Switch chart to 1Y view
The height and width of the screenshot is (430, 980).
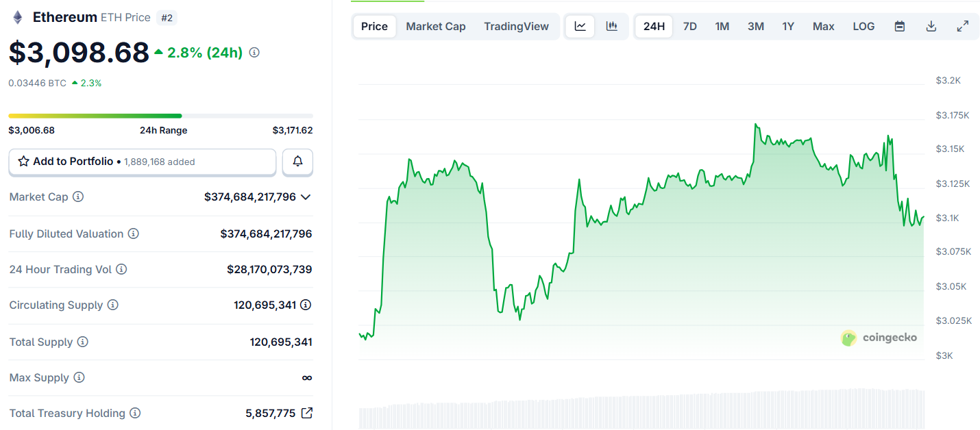(x=787, y=26)
